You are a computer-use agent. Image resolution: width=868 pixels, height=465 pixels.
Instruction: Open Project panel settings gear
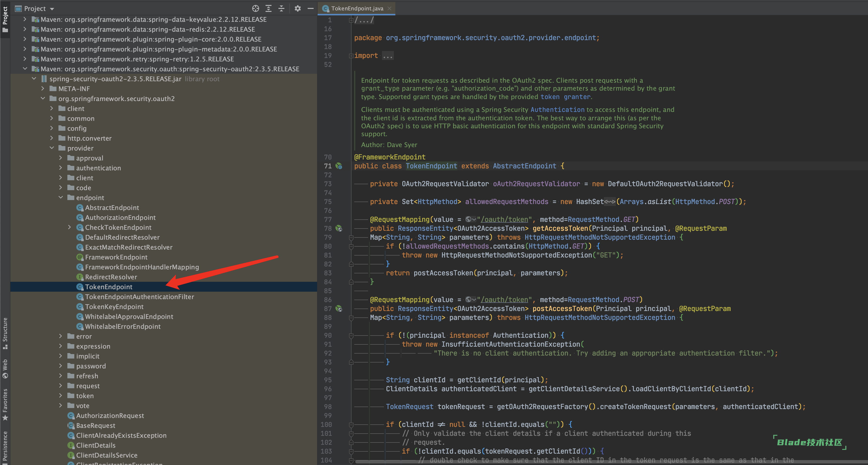298,8
